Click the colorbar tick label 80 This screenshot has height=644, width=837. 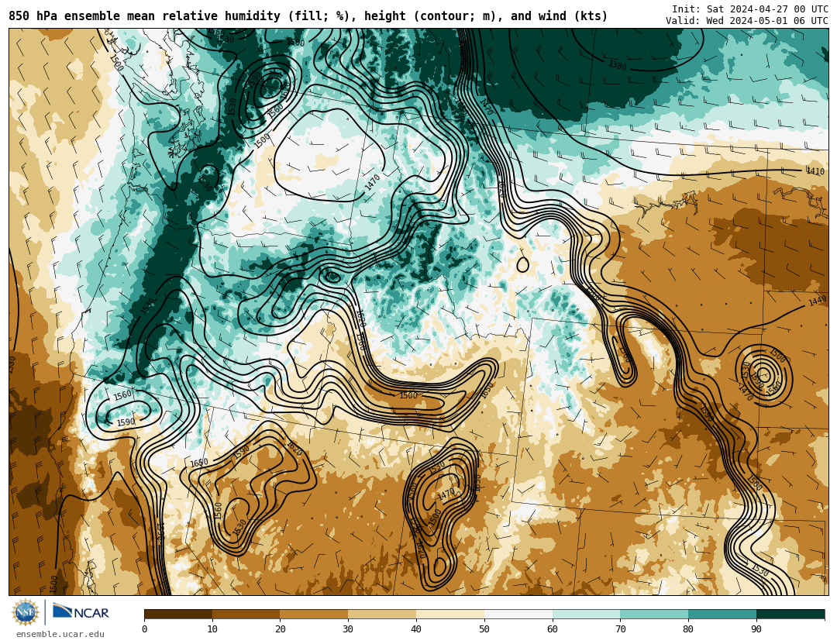tap(688, 629)
